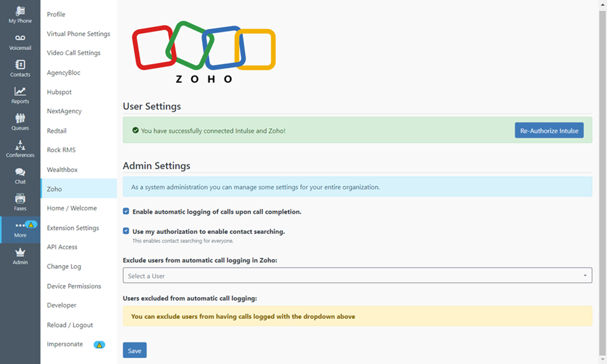Toggle automatic logging of calls checkbox
This screenshot has width=607, height=364.
pos(126,211)
